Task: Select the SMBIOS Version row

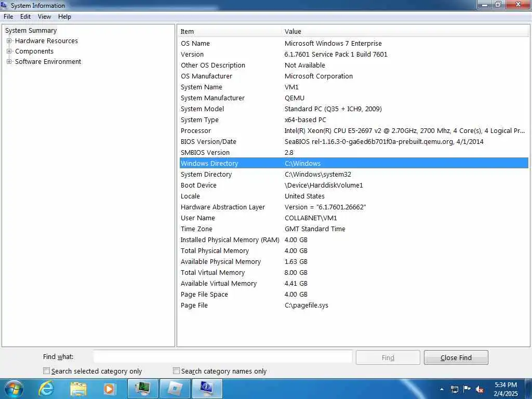Action: [354, 152]
